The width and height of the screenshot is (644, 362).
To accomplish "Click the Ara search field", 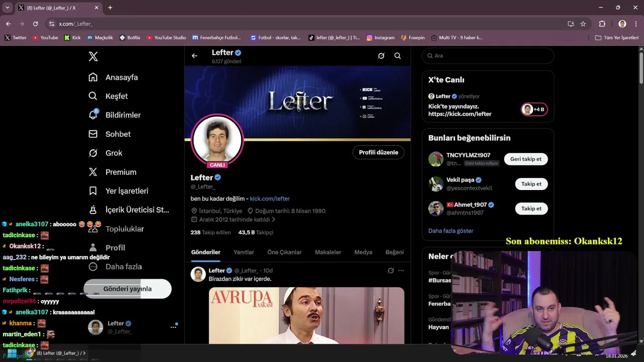I will [488, 56].
